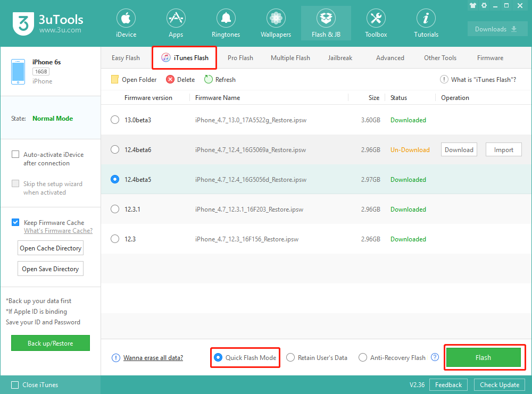Click the V2.36 version label

pyautogui.click(x=417, y=385)
